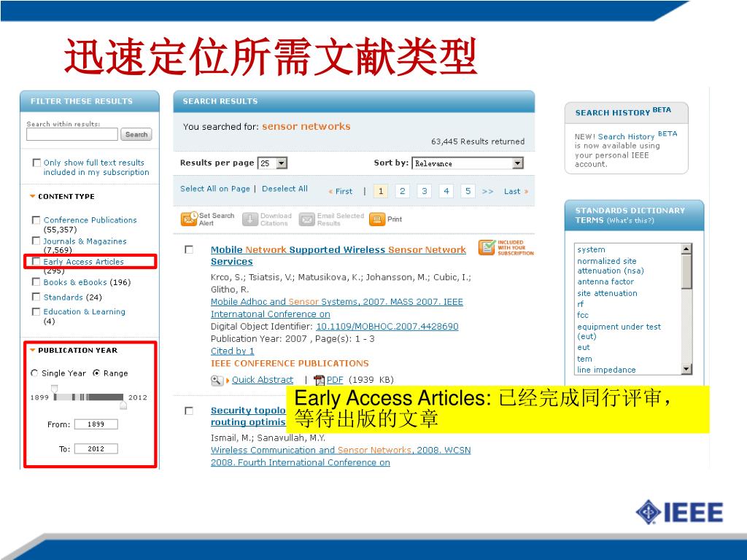The height and width of the screenshot is (560, 747).
Task: Toggle Only show full text results checkbox
Action: [36, 163]
